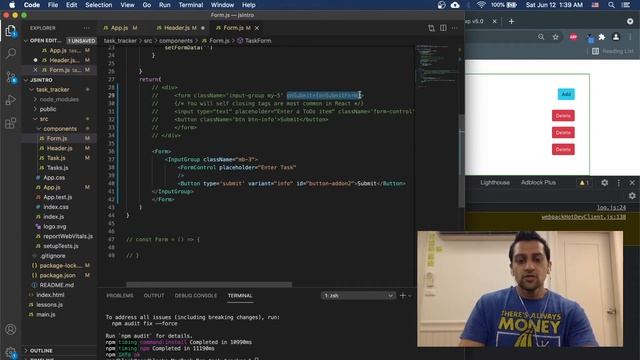Expand the public folder
Image resolution: width=640 pixels, height=360 pixels.
[48, 109]
